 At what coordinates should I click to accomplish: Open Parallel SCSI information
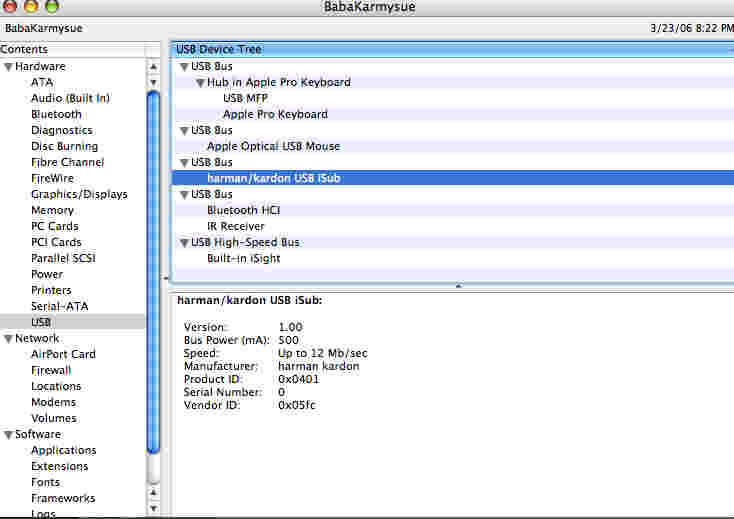click(x=63, y=258)
